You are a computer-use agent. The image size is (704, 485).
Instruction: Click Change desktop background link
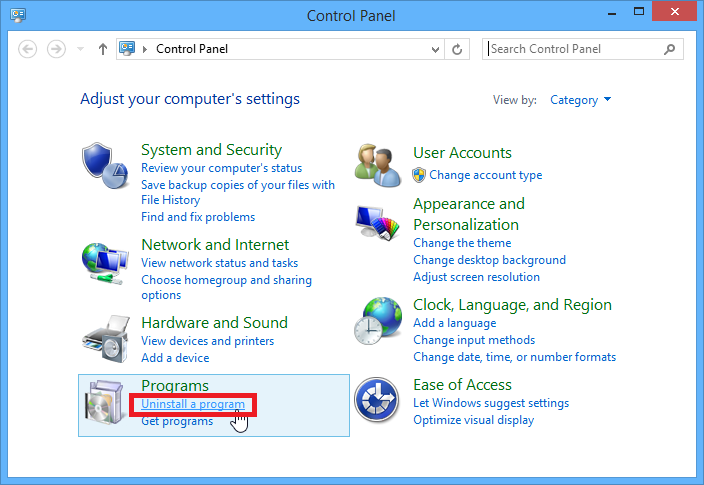click(489, 260)
